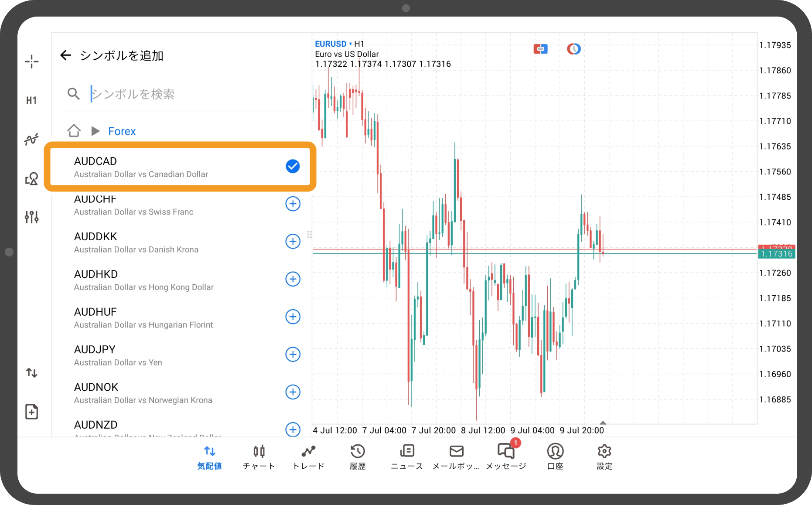This screenshot has width=812, height=505.
Task: Click the trade arrows icon in the sidebar
Action: tap(31, 373)
